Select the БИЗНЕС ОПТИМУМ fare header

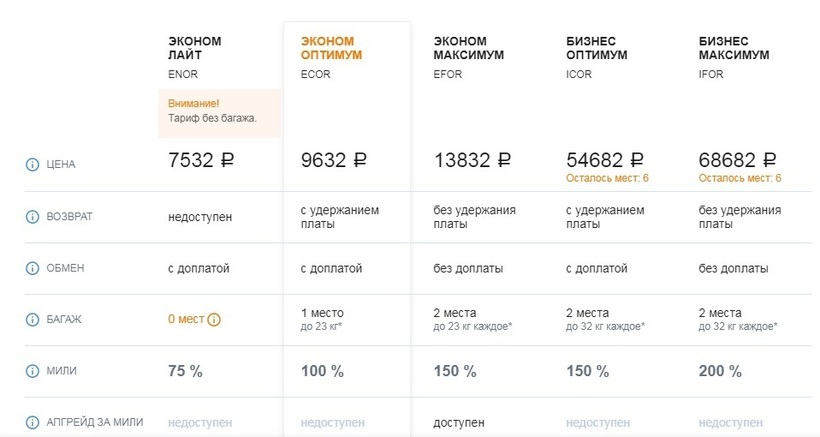click(597, 48)
